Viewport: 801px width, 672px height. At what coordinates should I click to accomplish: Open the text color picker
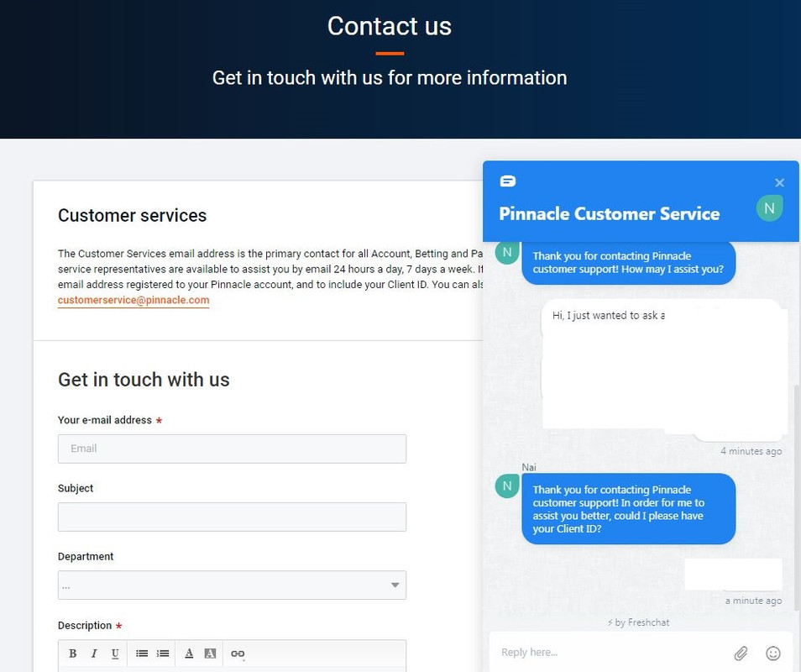click(x=189, y=654)
